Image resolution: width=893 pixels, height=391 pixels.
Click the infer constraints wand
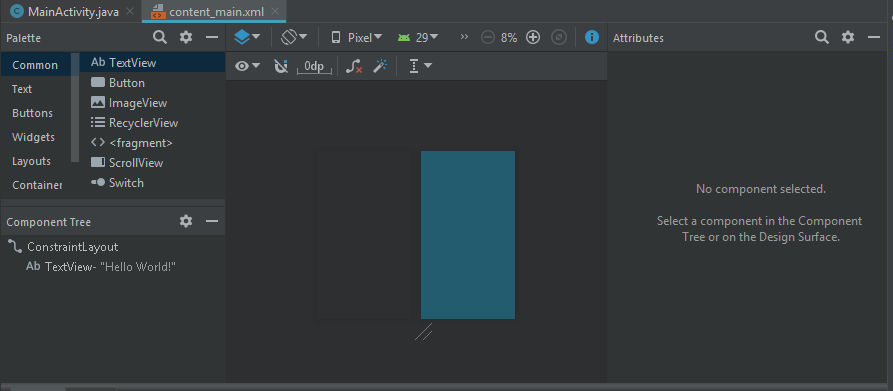pyautogui.click(x=380, y=67)
